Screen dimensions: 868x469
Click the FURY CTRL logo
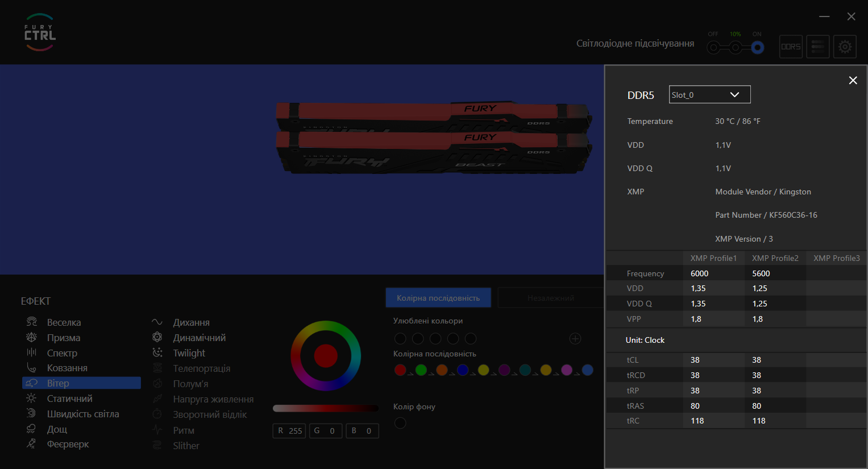[40, 32]
